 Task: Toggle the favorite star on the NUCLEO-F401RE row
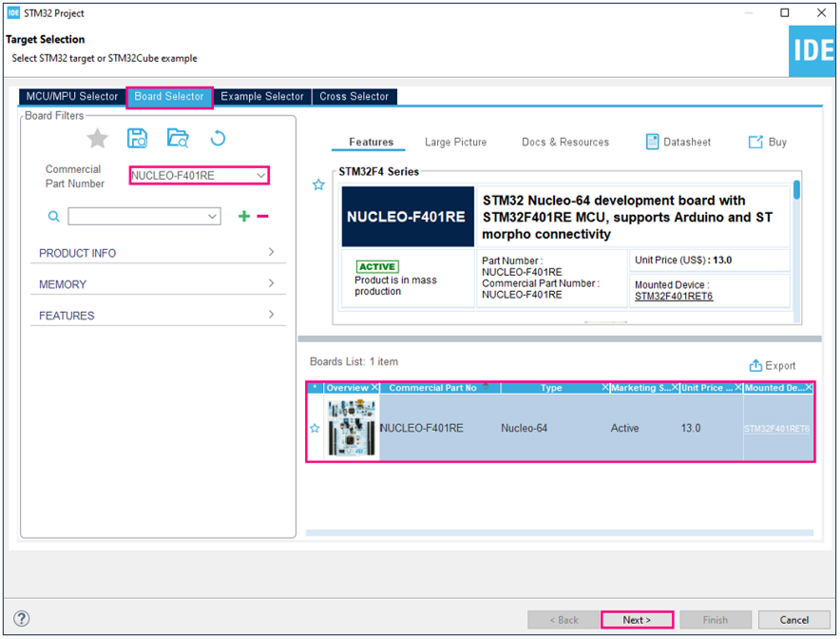(x=315, y=428)
